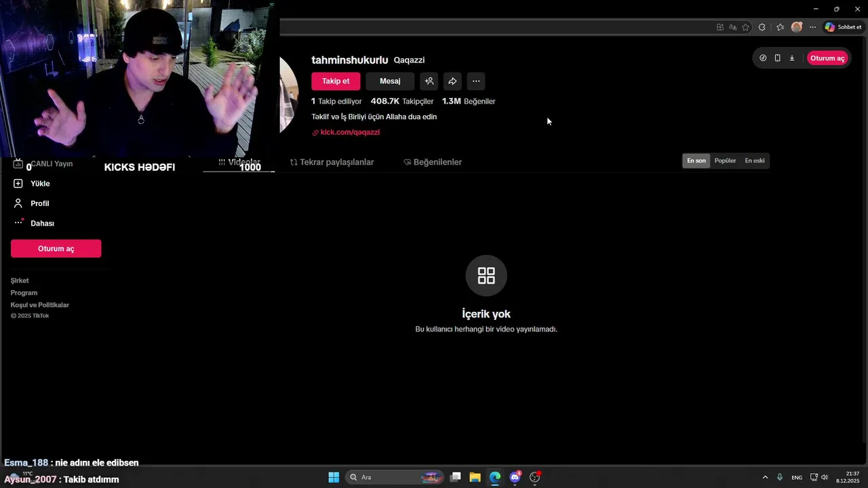Click the ENG language indicator
This screenshot has width=868, height=488.
(797, 477)
